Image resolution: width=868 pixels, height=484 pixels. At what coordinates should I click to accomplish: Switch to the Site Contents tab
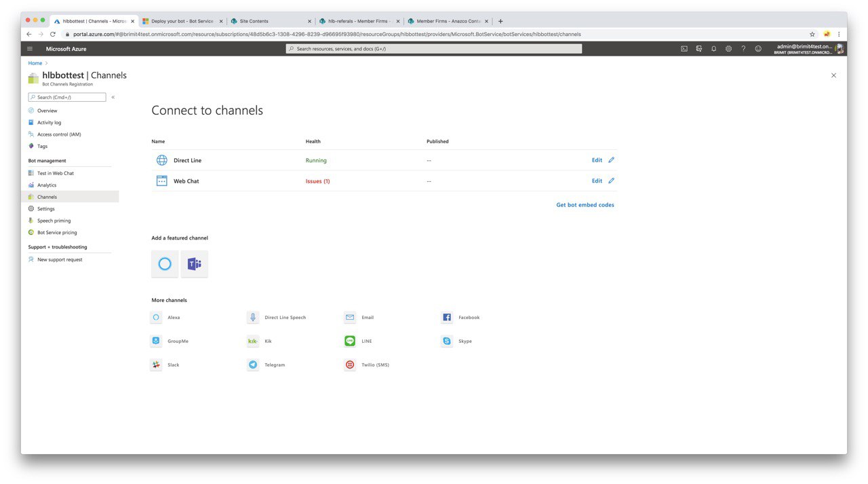point(270,21)
